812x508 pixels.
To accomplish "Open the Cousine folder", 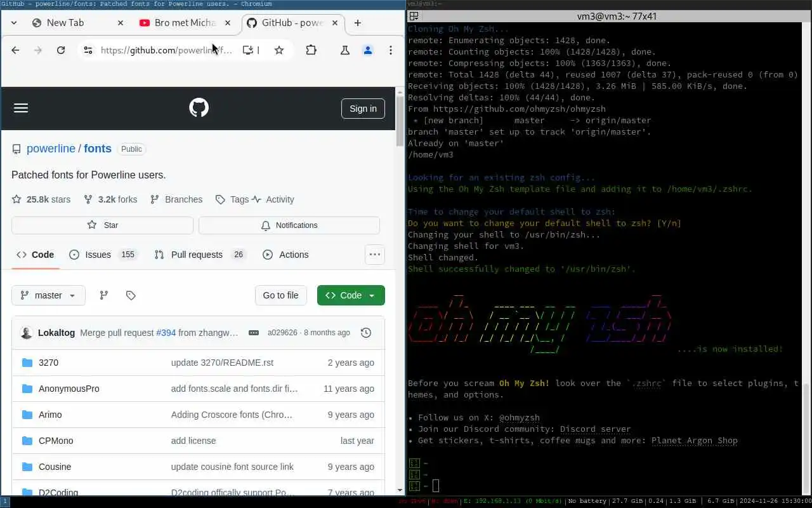I will coord(55,467).
